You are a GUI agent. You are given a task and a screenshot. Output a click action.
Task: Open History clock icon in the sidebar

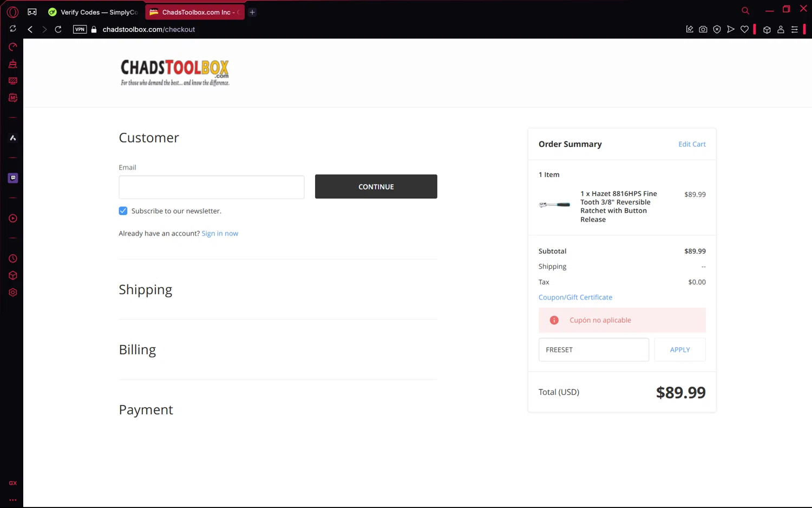pyautogui.click(x=13, y=258)
